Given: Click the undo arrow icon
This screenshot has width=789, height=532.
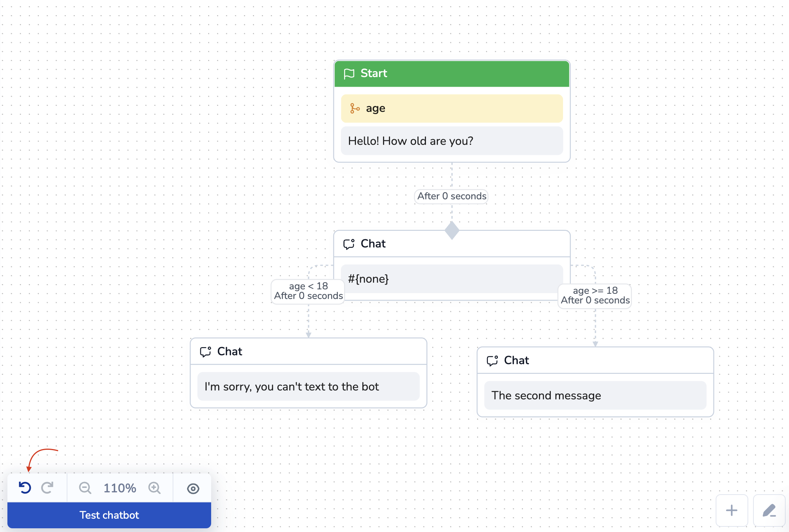Looking at the screenshot, I should point(25,488).
